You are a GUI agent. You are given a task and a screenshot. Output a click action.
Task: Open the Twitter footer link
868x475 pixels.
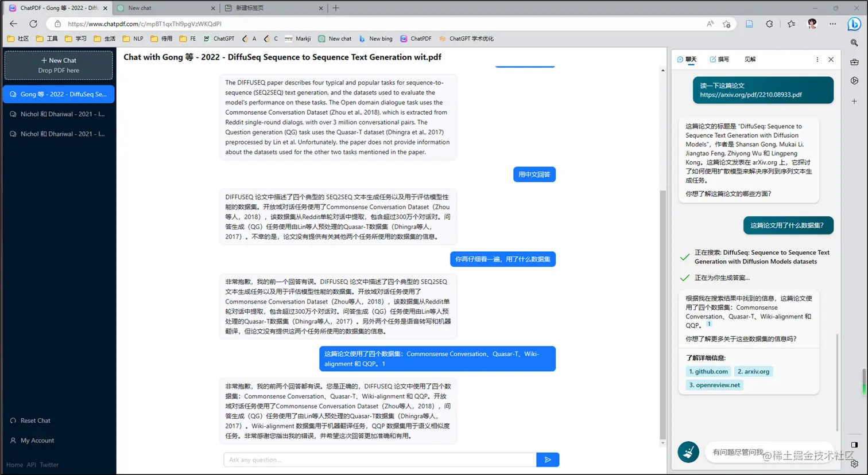click(49, 465)
